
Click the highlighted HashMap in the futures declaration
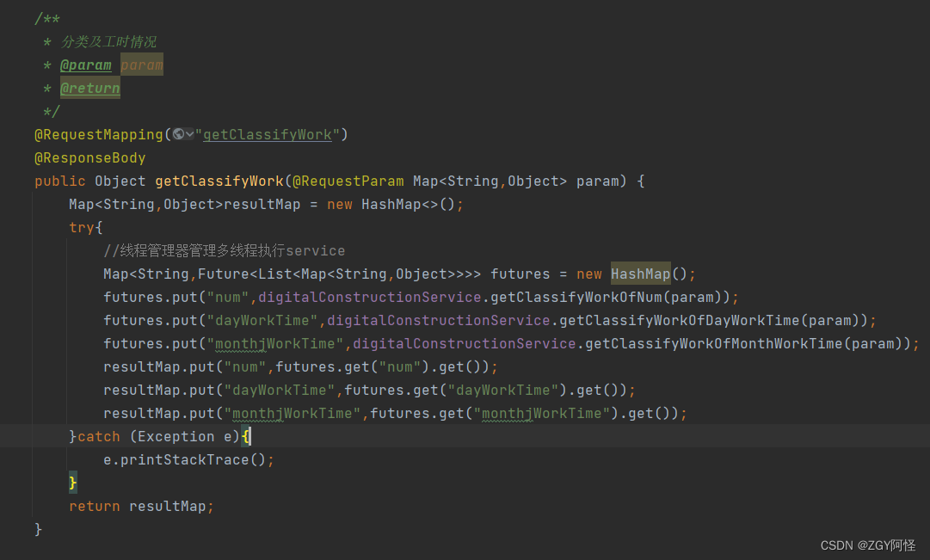pyautogui.click(x=641, y=274)
